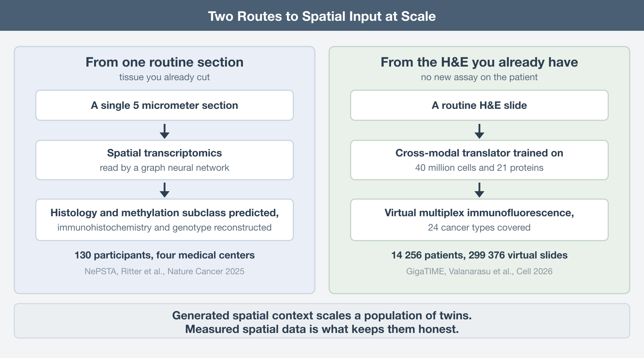This screenshot has width=644, height=358.
Task: Open the NePSTA Nature Cancer 2025 citation
Action: tap(165, 271)
